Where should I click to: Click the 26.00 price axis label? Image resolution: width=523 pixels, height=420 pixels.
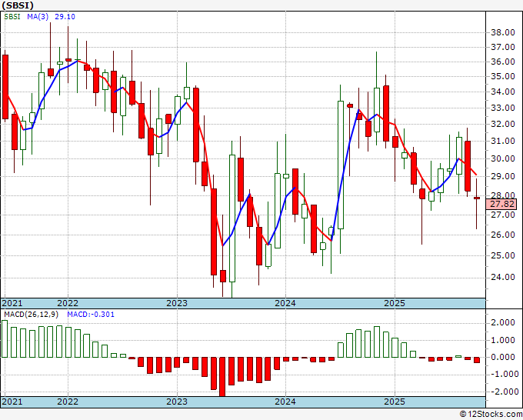point(502,235)
